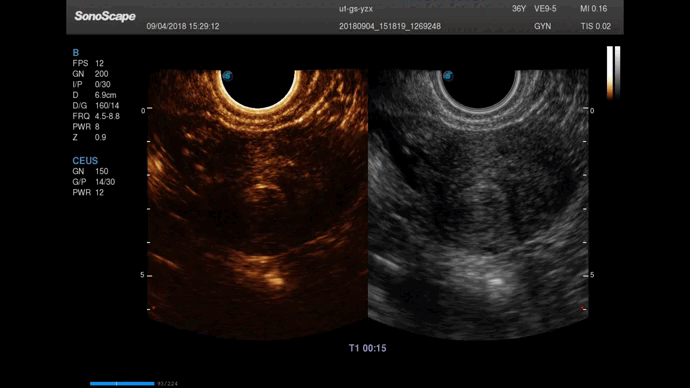690x388 pixels.
Task: Click the B-mode PWR 8 parameter
Action: coord(86,127)
